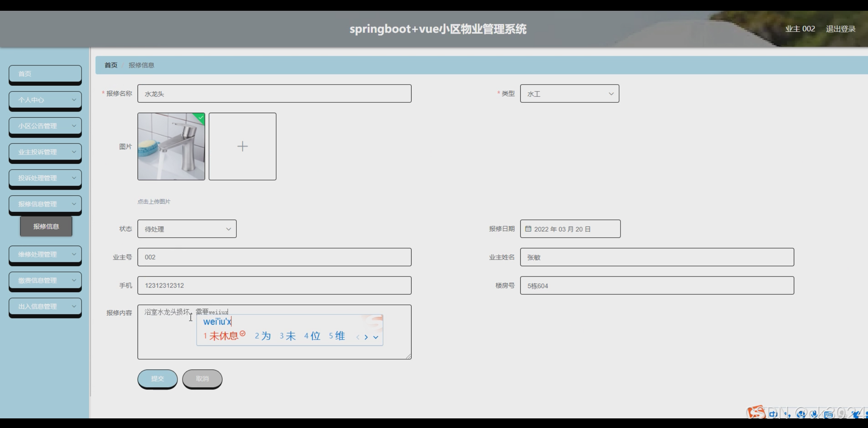Screen dimensions: 868x428
Task: Select the 报修信息 submenu item
Action: [46, 226]
